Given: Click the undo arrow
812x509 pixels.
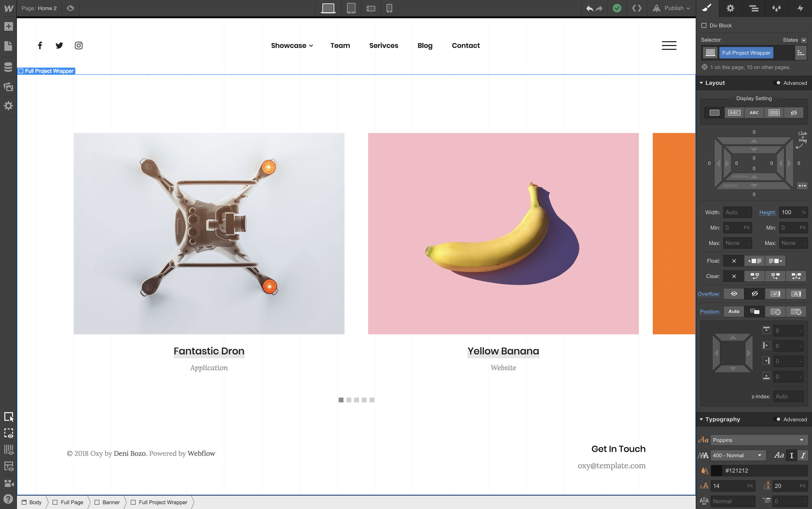Looking at the screenshot, I should point(590,8).
